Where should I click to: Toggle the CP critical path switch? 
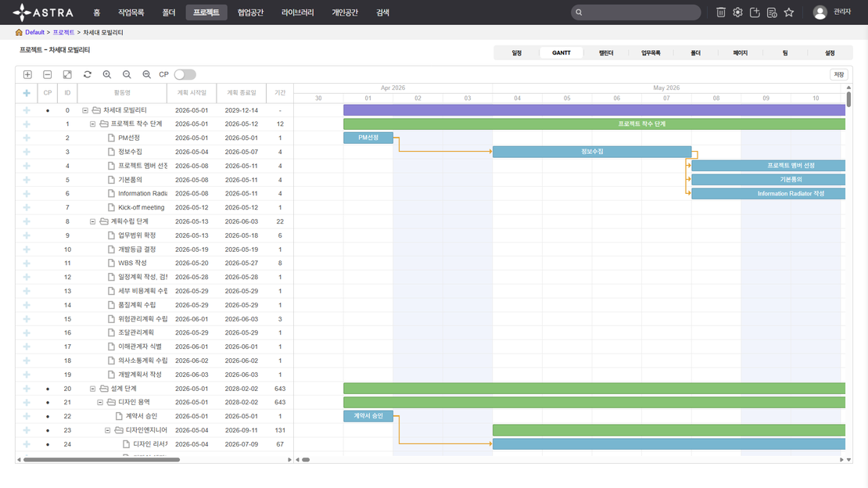click(x=185, y=74)
